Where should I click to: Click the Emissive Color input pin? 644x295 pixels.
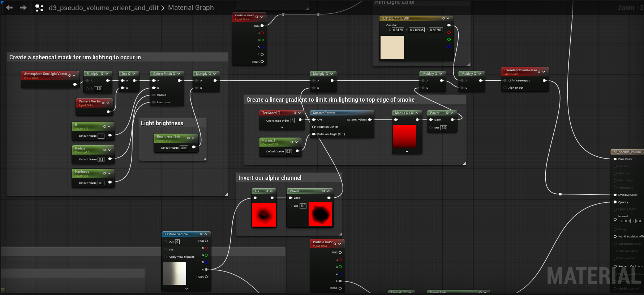pos(615,195)
